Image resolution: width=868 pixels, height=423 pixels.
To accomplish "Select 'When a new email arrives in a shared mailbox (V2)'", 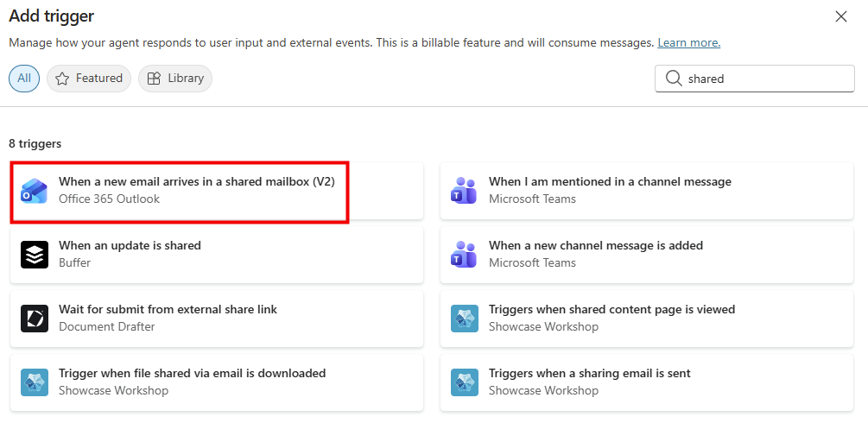I will pos(196,182).
